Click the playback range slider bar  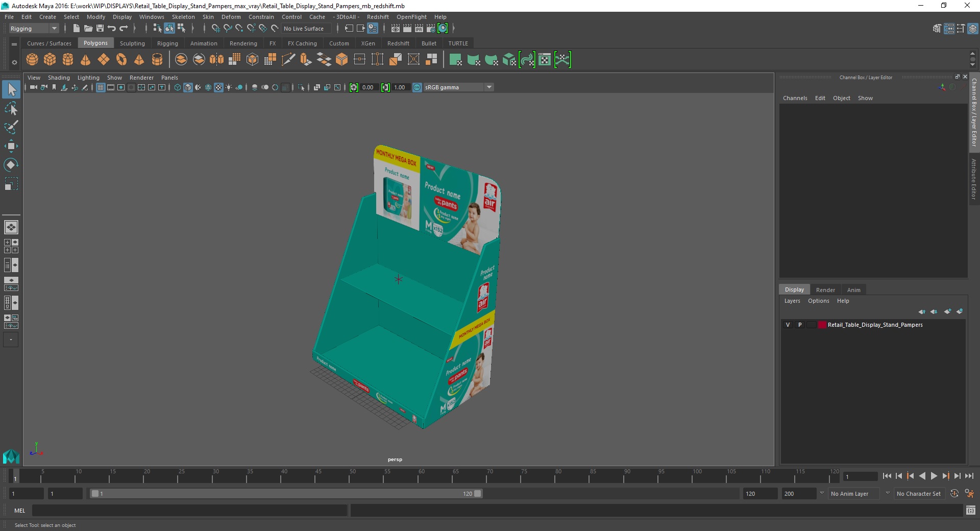click(x=286, y=494)
